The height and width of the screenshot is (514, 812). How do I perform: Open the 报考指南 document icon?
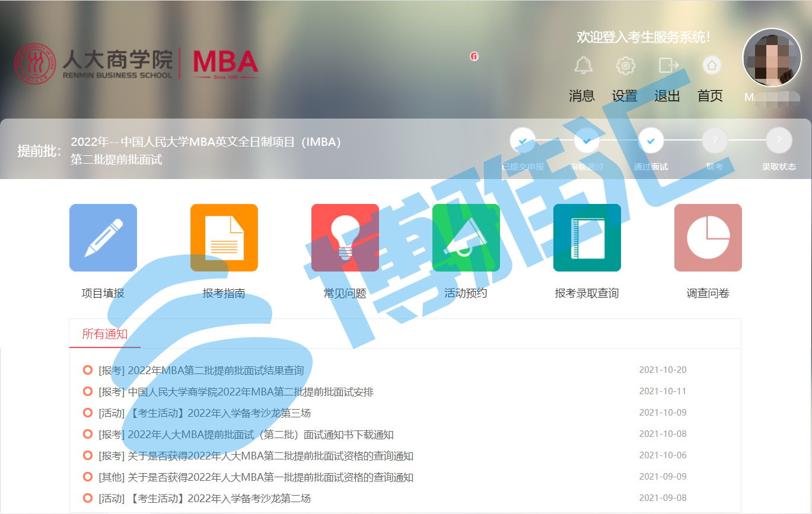click(x=224, y=238)
